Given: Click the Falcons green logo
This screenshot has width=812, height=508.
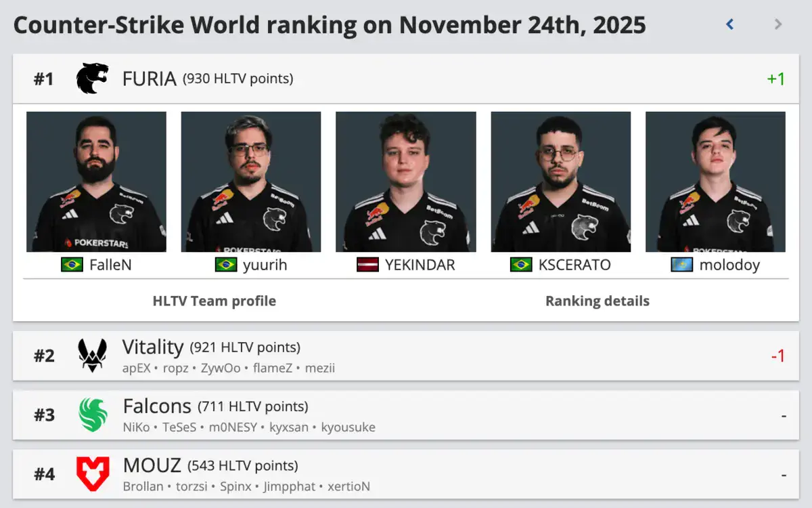Looking at the screenshot, I should pyautogui.click(x=93, y=415).
